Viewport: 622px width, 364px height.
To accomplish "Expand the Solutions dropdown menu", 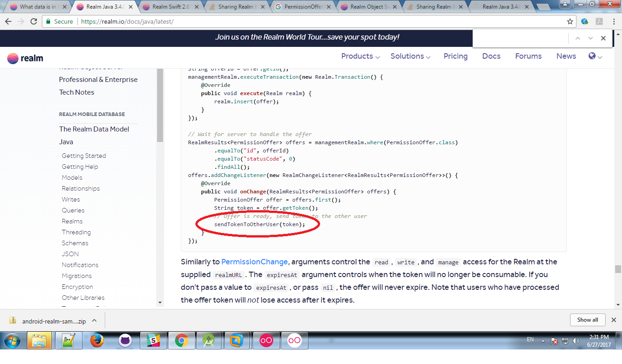I will point(410,56).
